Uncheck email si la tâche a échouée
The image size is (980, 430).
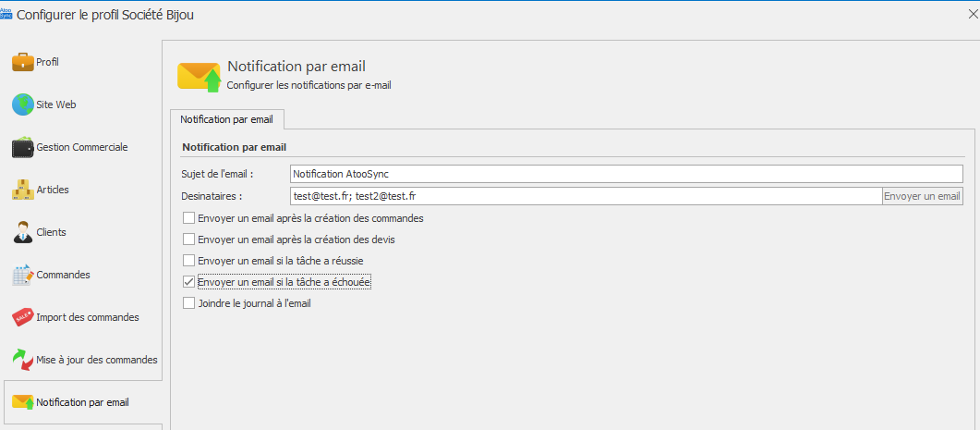click(x=189, y=282)
